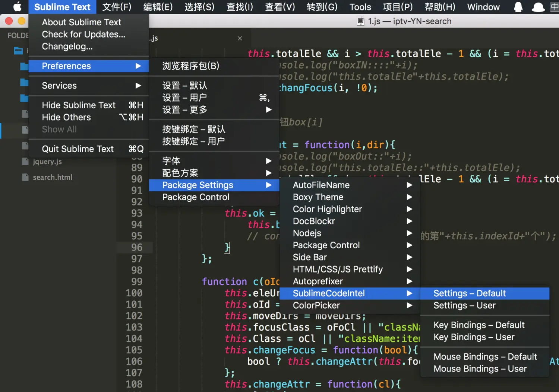Open SublimeCodeIntel Settings – User

click(x=485, y=306)
